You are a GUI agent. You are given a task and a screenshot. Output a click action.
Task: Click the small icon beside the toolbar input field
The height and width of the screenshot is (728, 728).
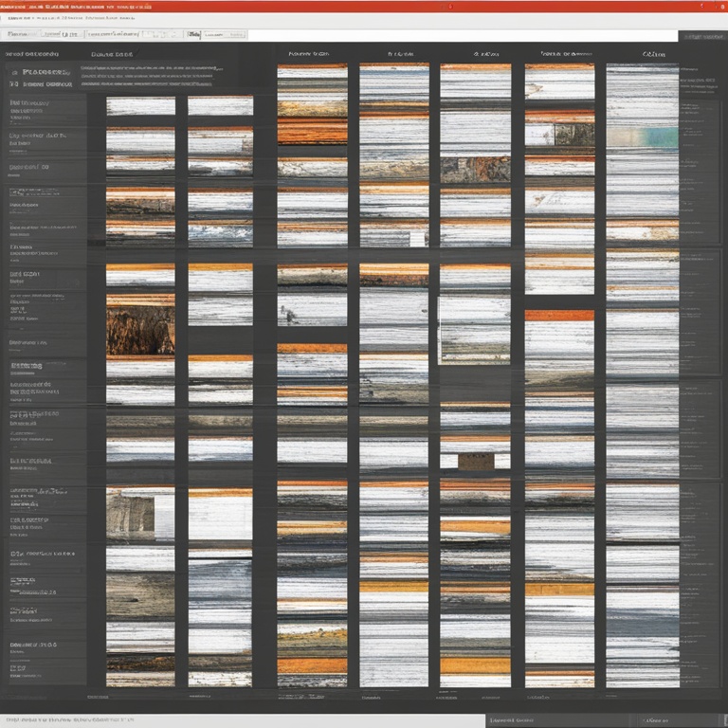point(193,34)
